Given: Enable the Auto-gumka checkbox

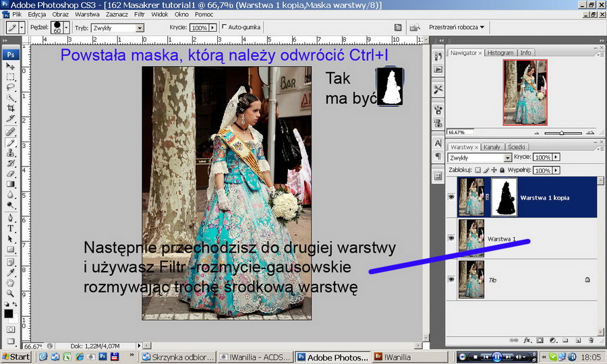Looking at the screenshot, I should click(225, 28).
